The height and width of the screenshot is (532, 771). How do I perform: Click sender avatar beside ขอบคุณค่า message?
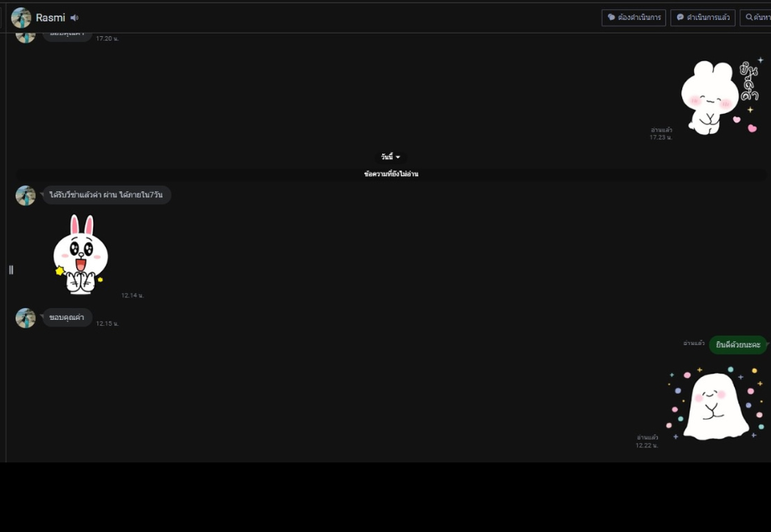[x=26, y=318]
